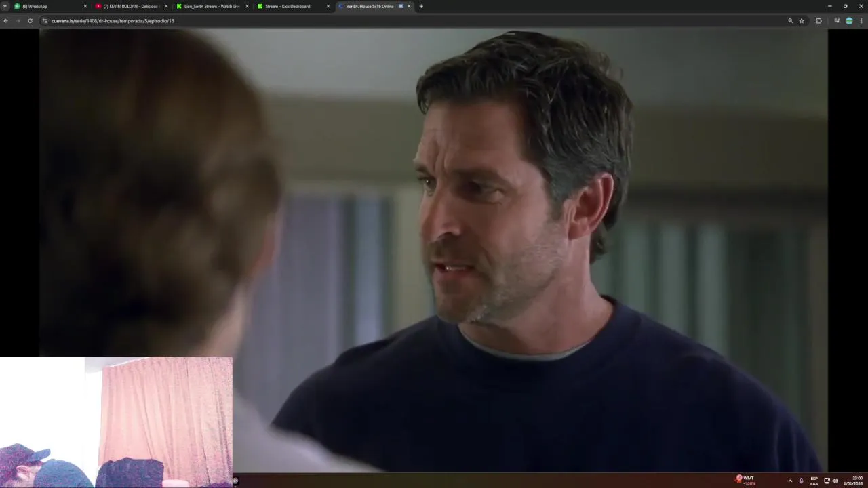Go forward to the next page
The image size is (868, 488).
pyautogui.click(x=18, y=21)
